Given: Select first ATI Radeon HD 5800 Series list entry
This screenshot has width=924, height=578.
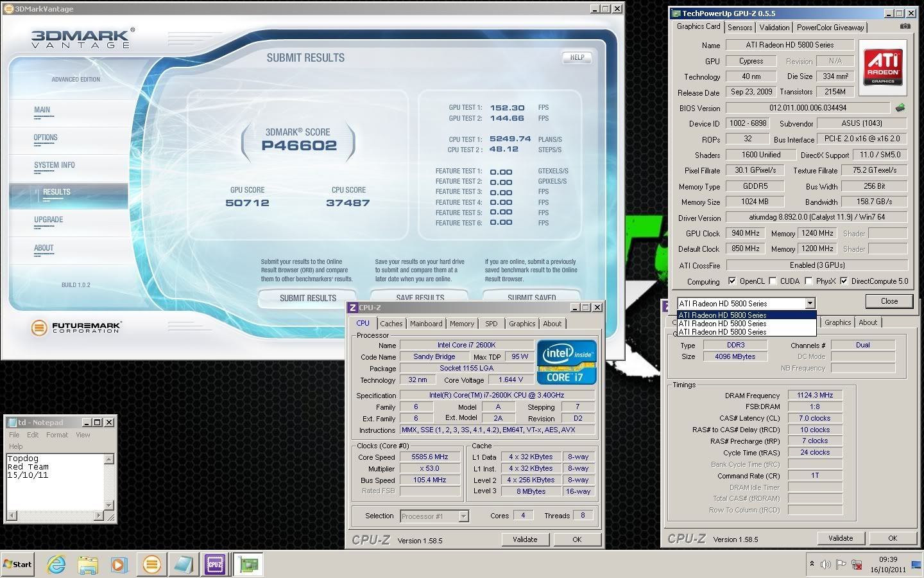Looking at the screenshot, I should [x=746, y=315].
